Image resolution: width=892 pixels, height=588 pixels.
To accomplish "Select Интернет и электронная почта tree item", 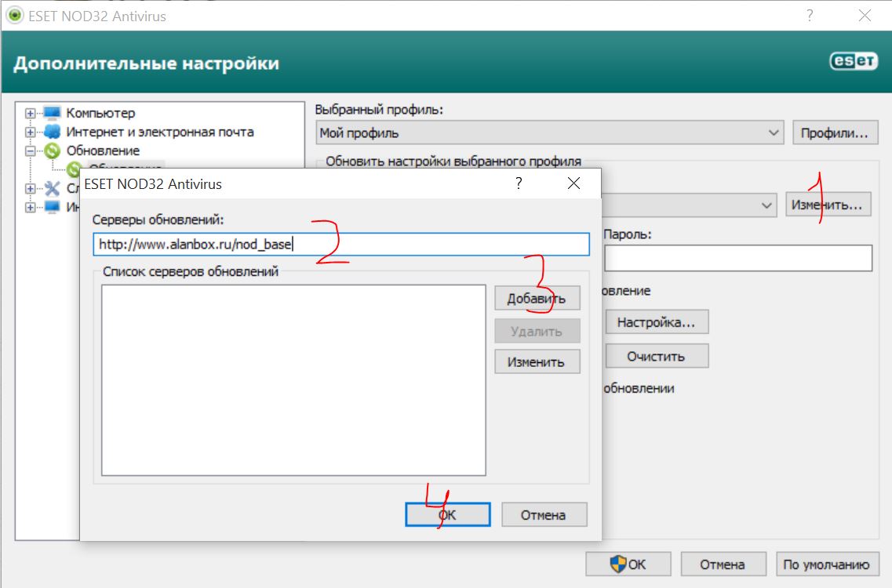I will 160,132.
